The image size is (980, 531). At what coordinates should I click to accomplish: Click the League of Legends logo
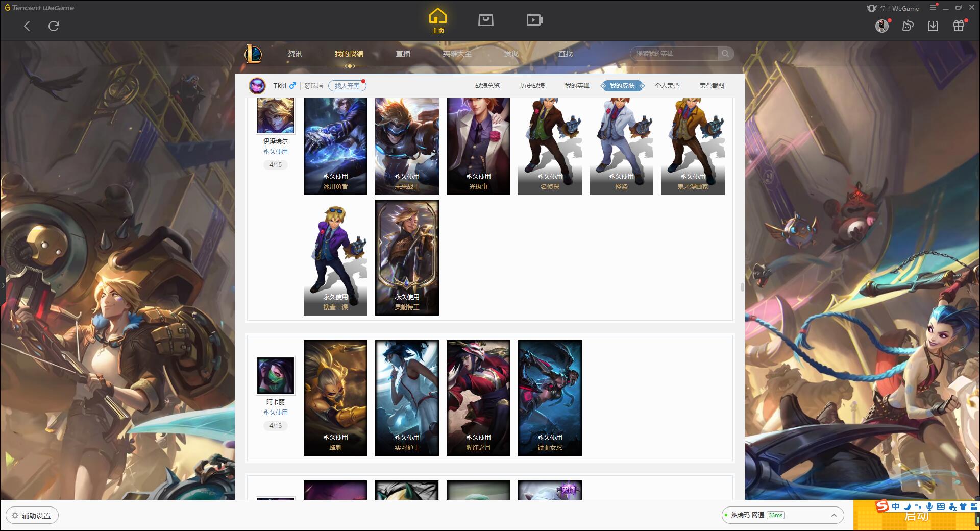(x=254, y=54)
